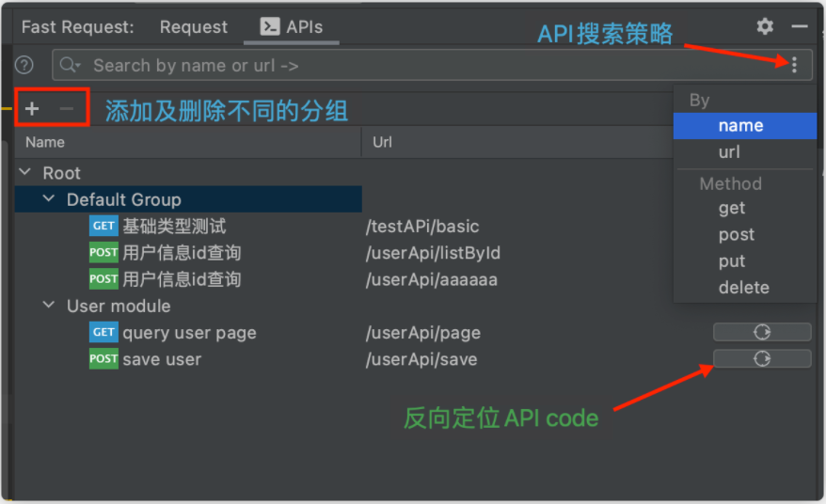Open the settings gear icon
Screen dimensions: 826x504
click(x=765, y=26)
